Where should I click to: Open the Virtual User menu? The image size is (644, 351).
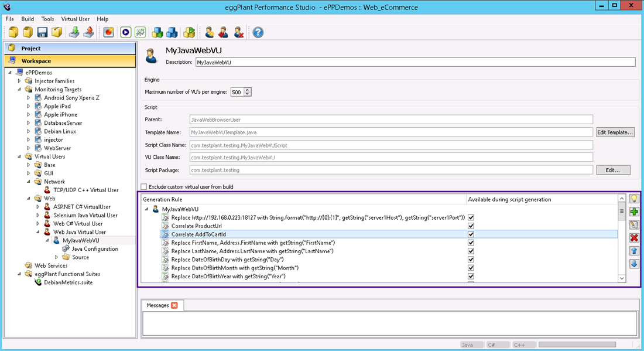coord(75,19)
